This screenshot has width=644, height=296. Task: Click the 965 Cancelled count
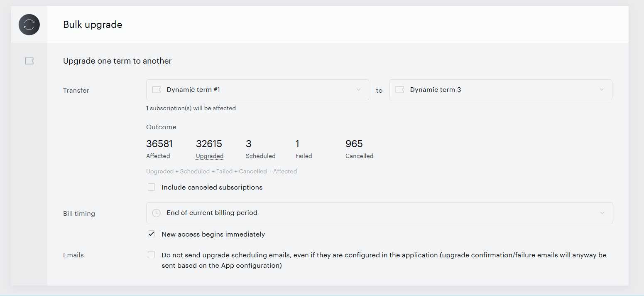(354, 144)
